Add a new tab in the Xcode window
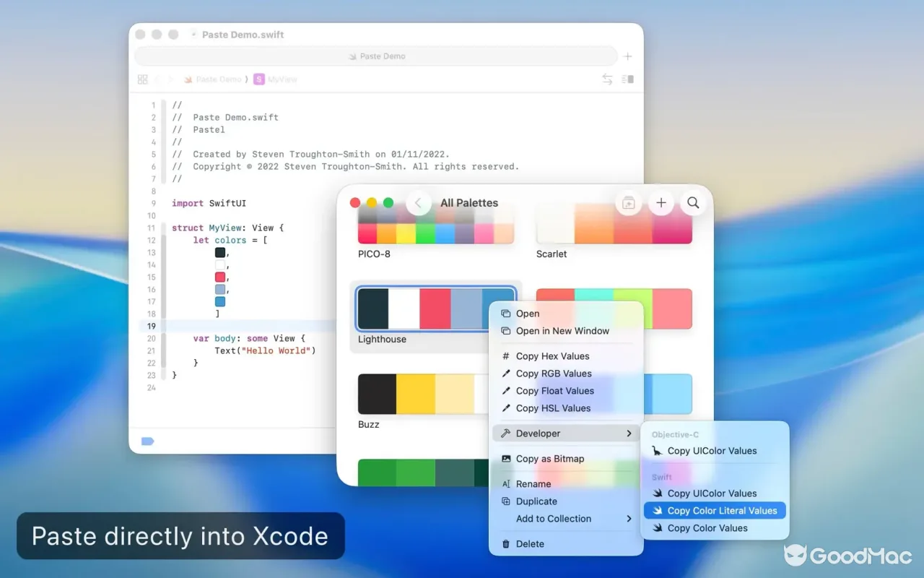Screen dimensions: 924x578 pyautogui.click(x=628, y=56)
